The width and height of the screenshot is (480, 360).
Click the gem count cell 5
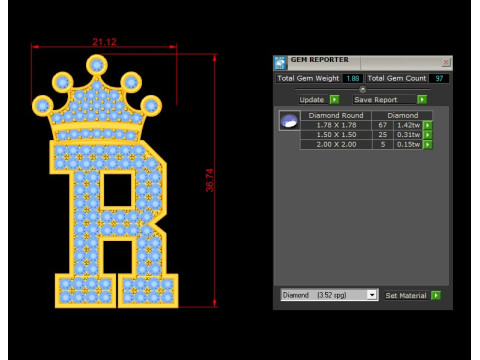point(383,144)
